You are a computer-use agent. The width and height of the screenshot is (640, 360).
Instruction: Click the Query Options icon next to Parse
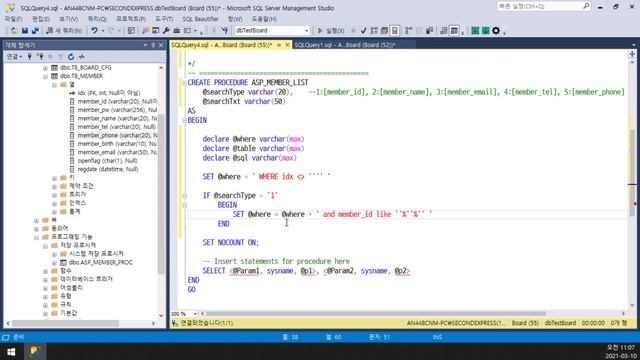(x=384, y=31)
